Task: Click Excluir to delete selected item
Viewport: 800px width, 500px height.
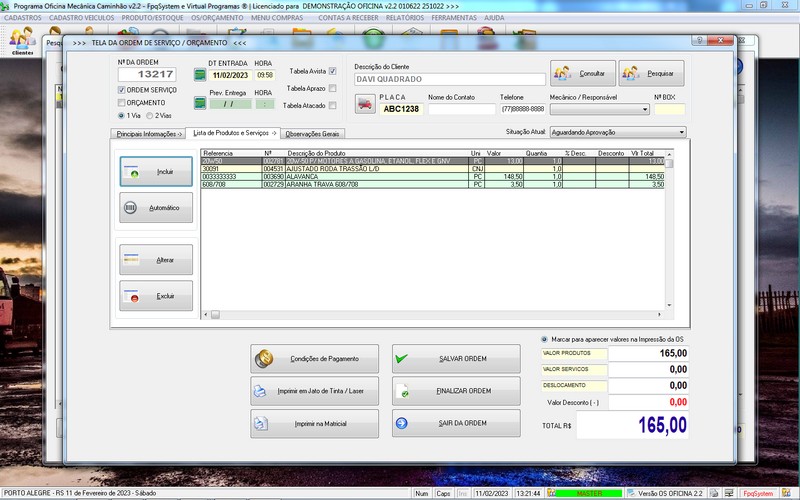Action: (x=156, y=296)
